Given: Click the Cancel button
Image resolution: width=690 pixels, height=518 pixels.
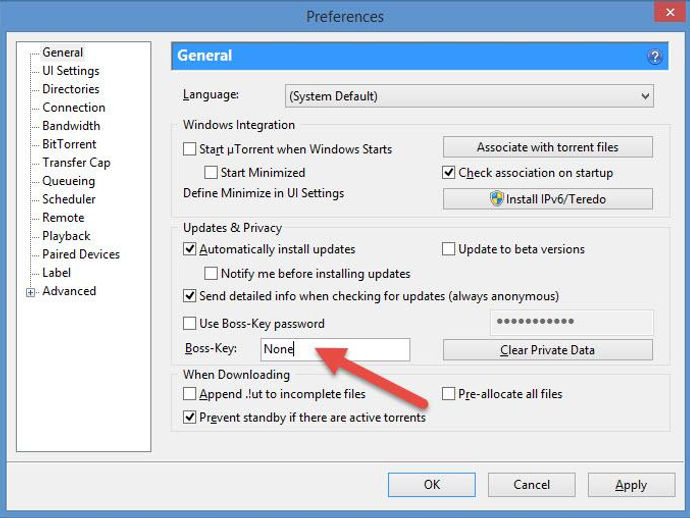Looking at the screenshot, I should click(x=532, y=485).
